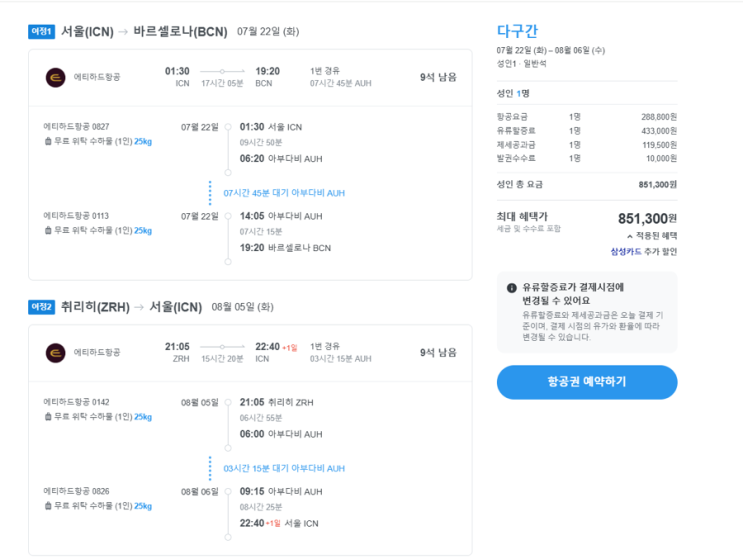Collapse the 적용된 혜택 applied benefits section

pyautogui.click(x=652, y=236)
